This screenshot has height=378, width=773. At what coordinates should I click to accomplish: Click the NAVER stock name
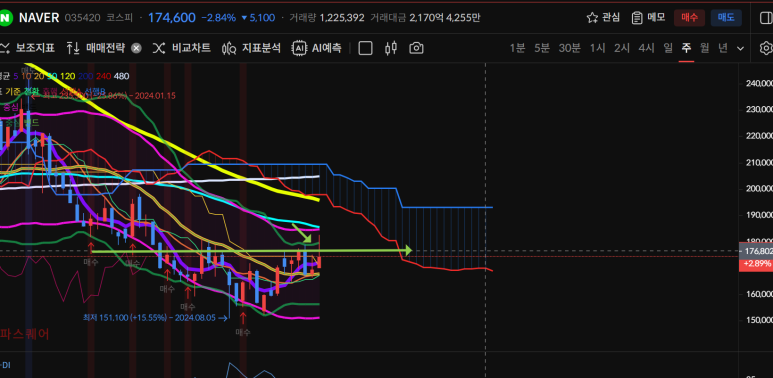click(39, 18)
